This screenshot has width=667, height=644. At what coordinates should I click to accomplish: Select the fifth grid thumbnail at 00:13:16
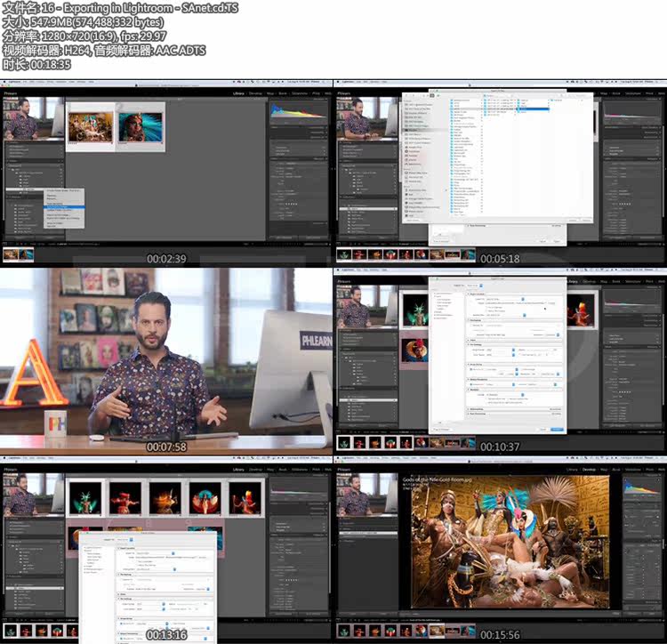(x=245, y=498)
